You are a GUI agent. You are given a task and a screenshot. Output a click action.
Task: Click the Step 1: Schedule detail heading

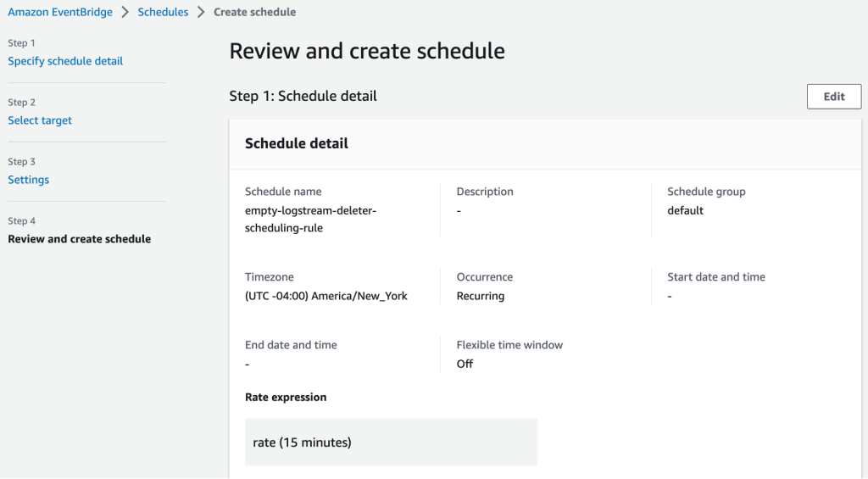pos(303,97)
